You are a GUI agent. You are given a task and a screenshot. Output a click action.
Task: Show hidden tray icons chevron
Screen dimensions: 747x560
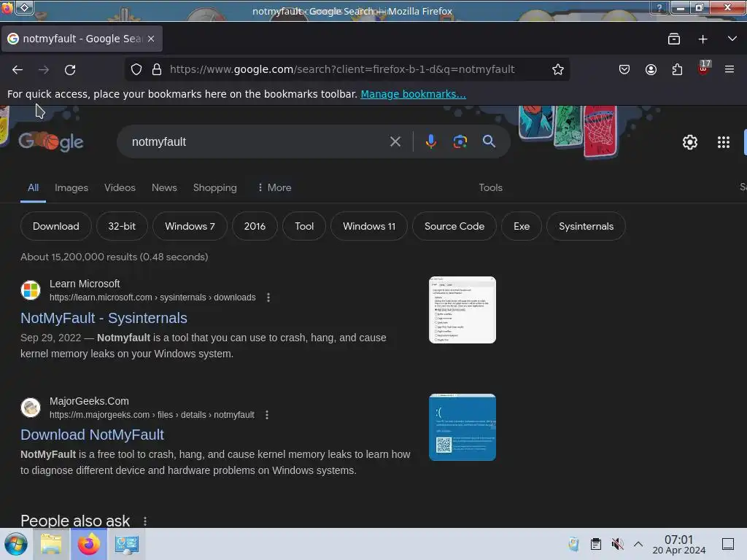click(638, 544)
